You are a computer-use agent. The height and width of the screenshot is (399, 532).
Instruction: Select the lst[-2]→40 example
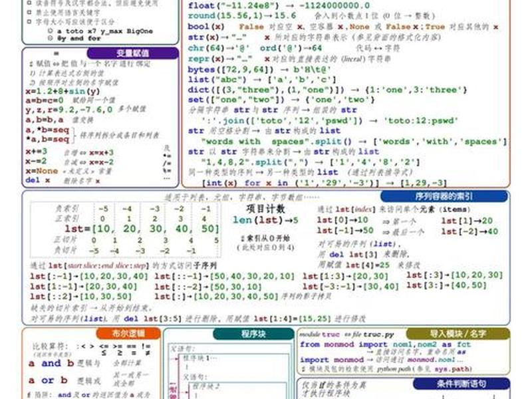(x=469, y=231)
